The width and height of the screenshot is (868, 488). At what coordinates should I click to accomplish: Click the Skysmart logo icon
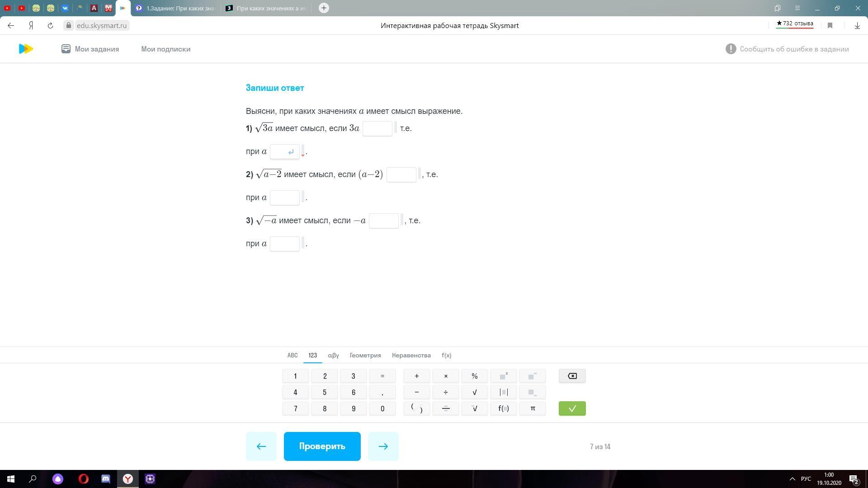26,49
